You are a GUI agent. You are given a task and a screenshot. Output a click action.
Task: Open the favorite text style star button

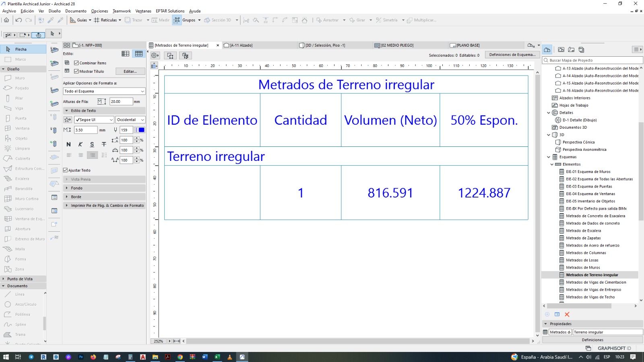(68, 120)
